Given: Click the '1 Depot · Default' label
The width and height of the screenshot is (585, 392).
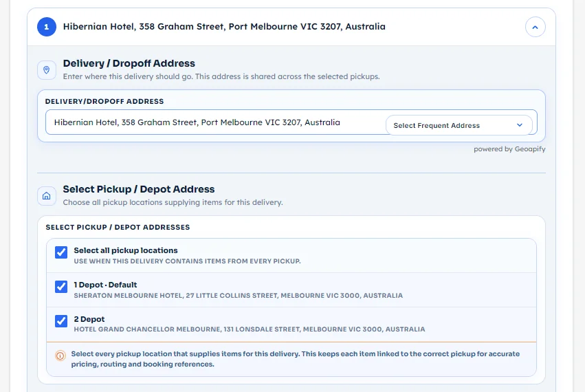Looking at the screenshot, I should pos(105,285).
